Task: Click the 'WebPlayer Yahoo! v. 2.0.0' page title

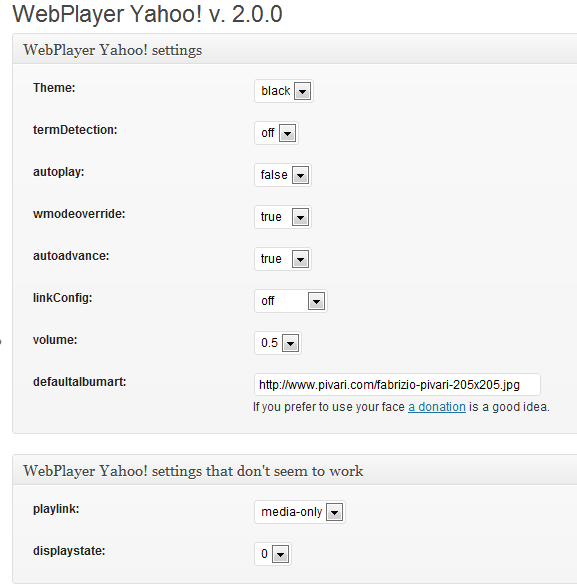Action: 147,14
